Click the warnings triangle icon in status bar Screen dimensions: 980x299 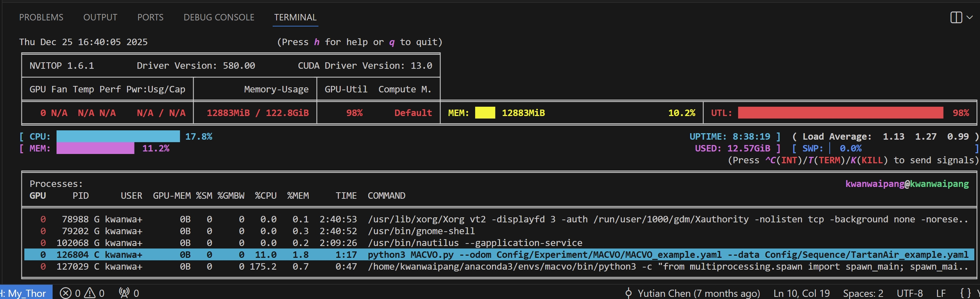pyautogui.click(x=90, y=293)
